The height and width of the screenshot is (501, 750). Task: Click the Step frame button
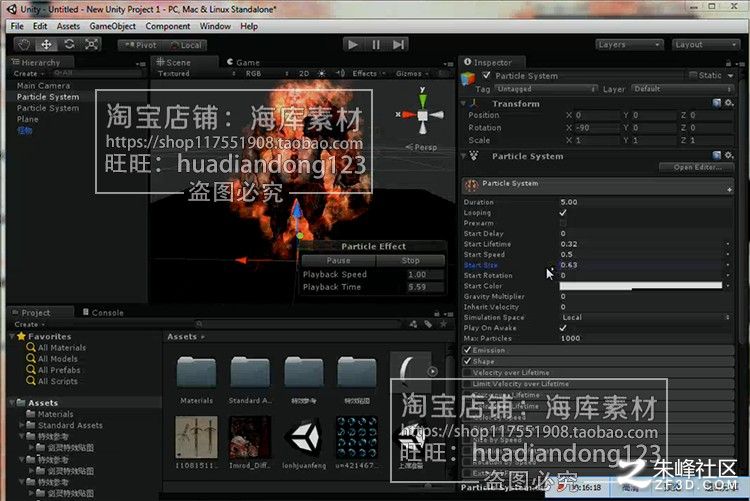398,45
